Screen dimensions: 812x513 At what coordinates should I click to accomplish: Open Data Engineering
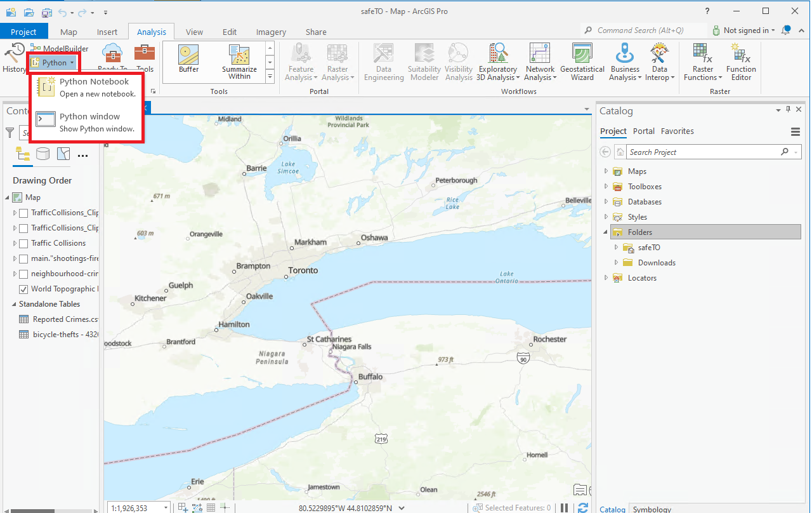(x=384, y=62)
